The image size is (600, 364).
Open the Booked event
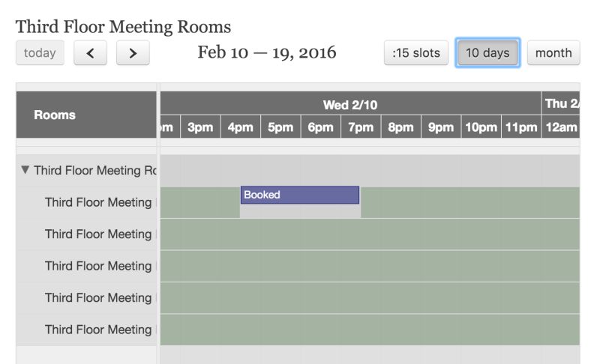click(300, 195)
